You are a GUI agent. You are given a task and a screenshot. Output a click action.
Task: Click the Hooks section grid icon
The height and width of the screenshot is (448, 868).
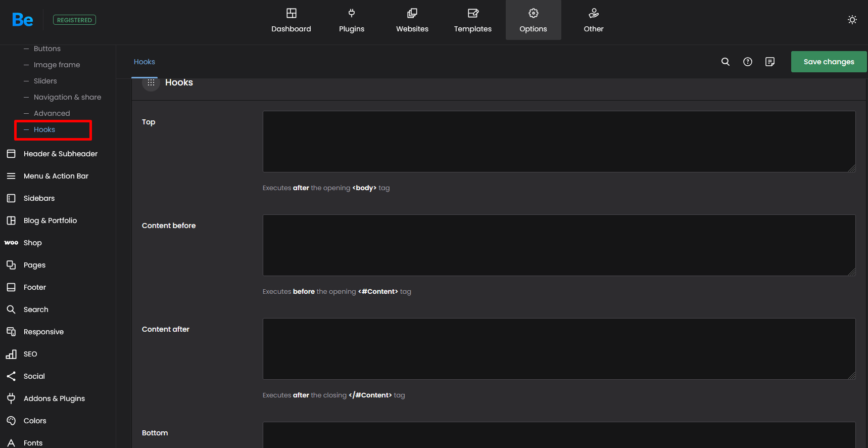tap(151, 83)
